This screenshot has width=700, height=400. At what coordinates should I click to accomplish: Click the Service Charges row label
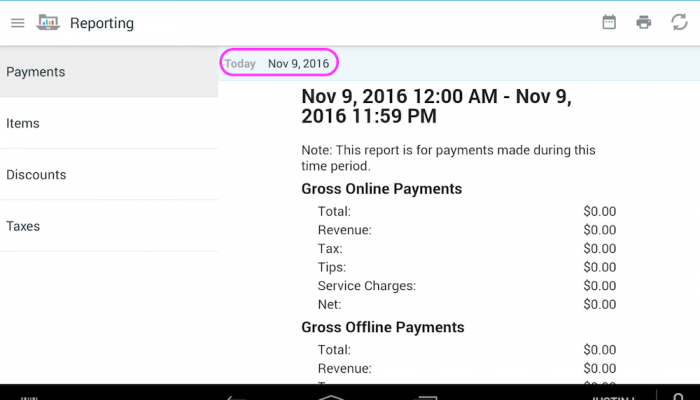(366, 286)
